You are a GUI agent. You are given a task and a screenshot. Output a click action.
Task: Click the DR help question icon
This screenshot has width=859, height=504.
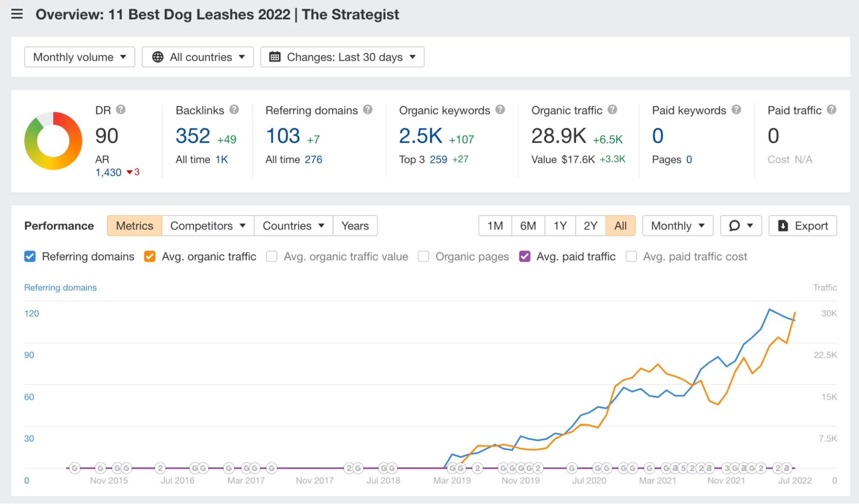point(121,110)
